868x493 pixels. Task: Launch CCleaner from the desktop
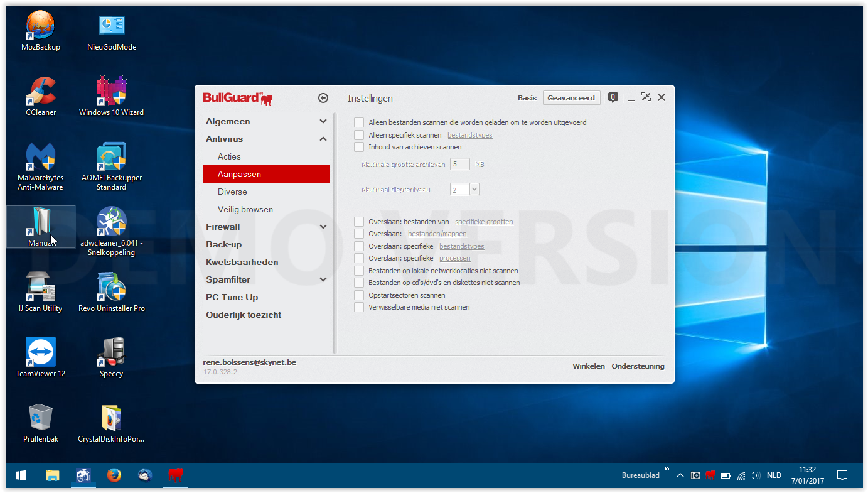pos(41,97)
